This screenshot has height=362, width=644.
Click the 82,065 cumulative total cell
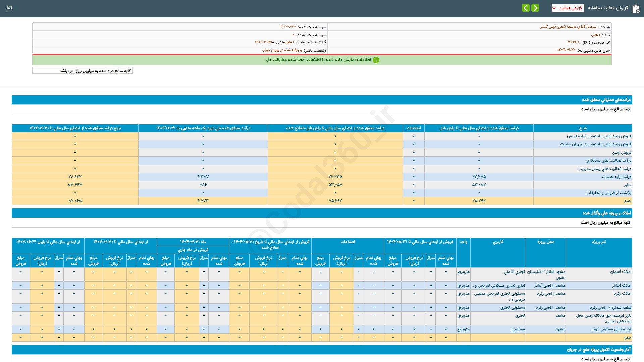[x=75, y=201]
